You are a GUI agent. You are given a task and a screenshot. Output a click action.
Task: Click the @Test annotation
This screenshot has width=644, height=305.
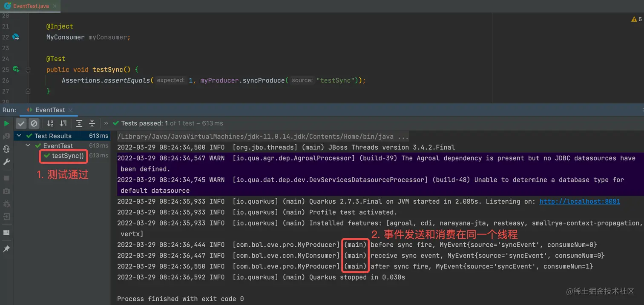tap(56, 59)
